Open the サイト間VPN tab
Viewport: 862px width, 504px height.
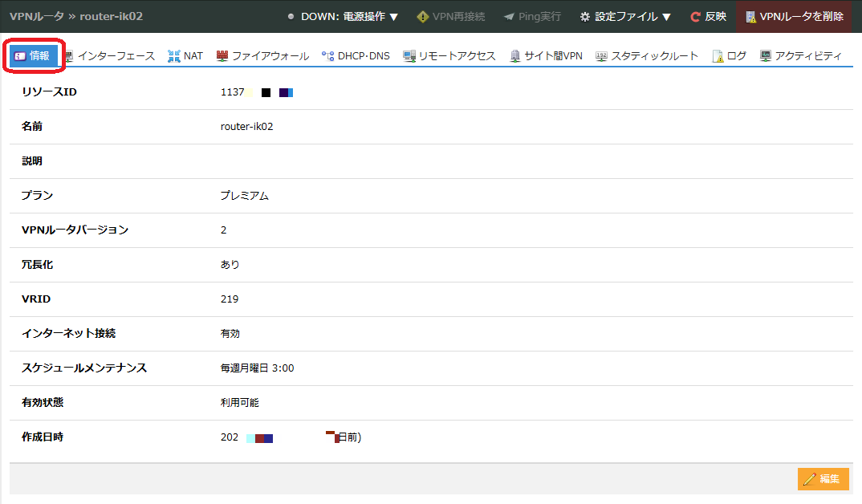546,55
